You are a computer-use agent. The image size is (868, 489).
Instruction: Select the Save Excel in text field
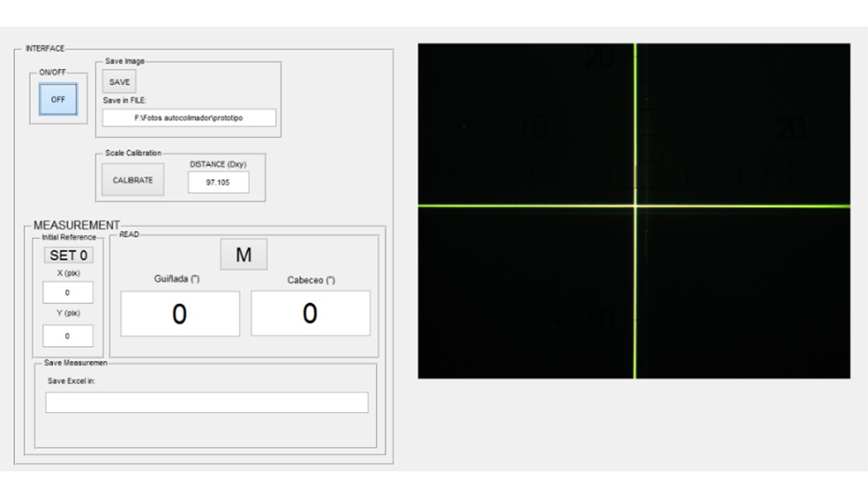(x=206, y=402)
